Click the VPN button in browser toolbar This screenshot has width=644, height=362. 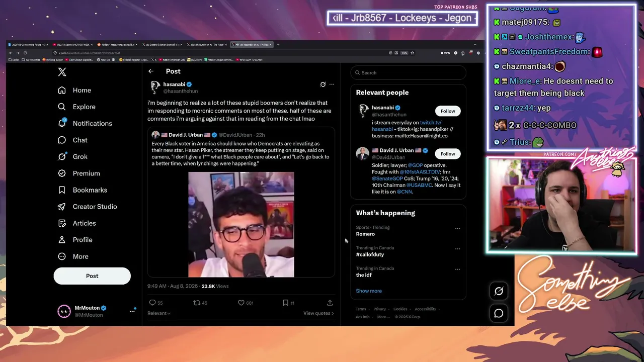[445, 53]
